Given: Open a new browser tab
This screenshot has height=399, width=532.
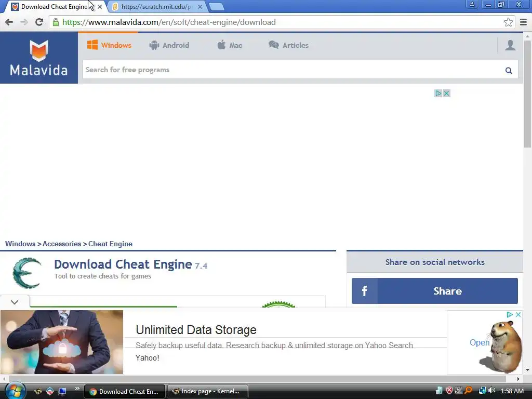Looking at the screenshot, I should click(x=216, y=7).
